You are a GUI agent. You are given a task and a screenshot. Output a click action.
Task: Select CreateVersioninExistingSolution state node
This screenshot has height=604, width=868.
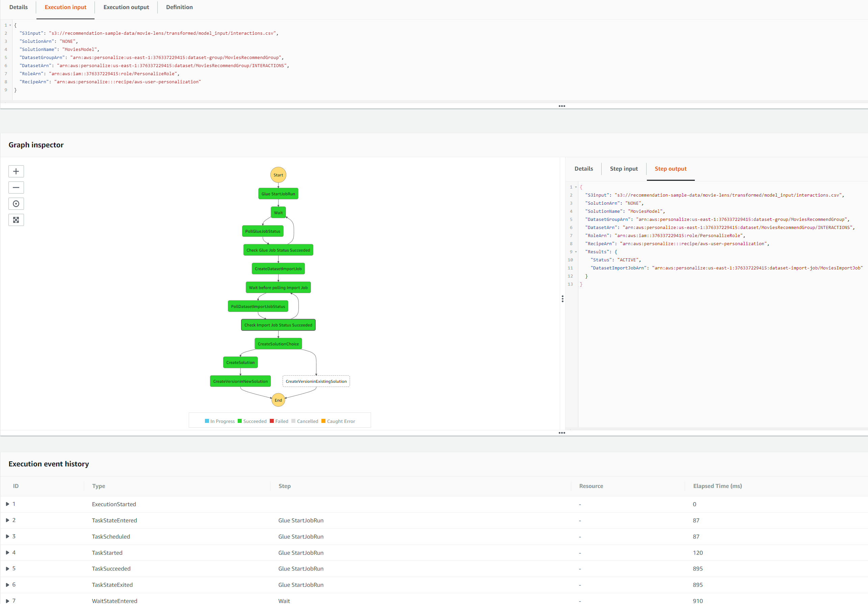coord(316,381)
